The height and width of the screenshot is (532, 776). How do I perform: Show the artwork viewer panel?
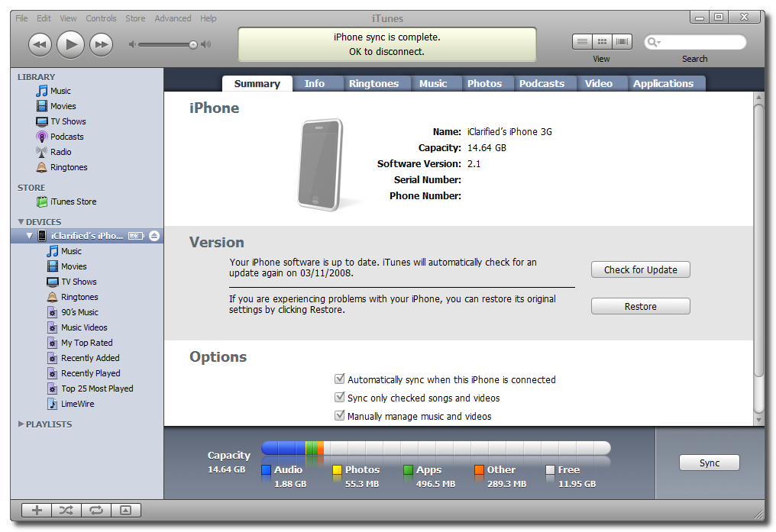(x=126, y=511)
